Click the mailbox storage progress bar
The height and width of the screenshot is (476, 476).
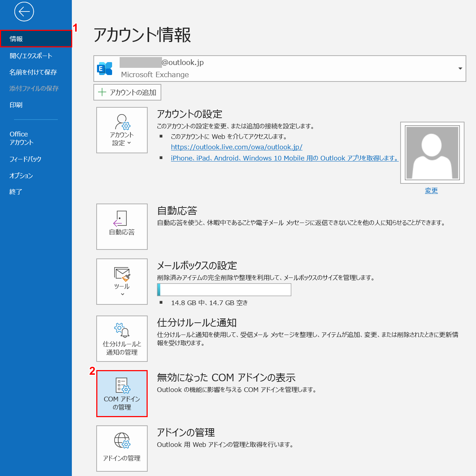point(224,290)
